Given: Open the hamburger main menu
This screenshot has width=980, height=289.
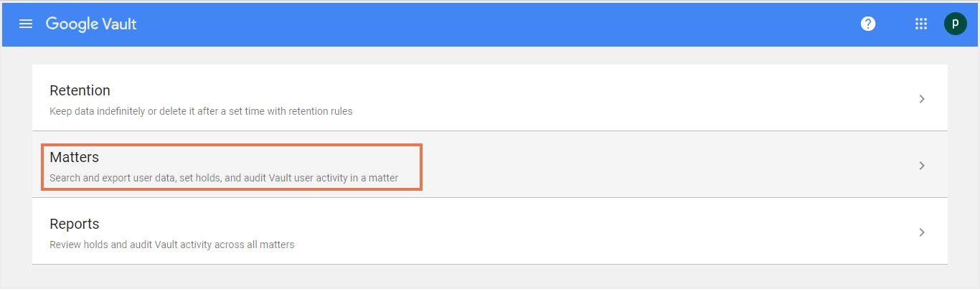Looking at the screenshot, I should (26, 24).
